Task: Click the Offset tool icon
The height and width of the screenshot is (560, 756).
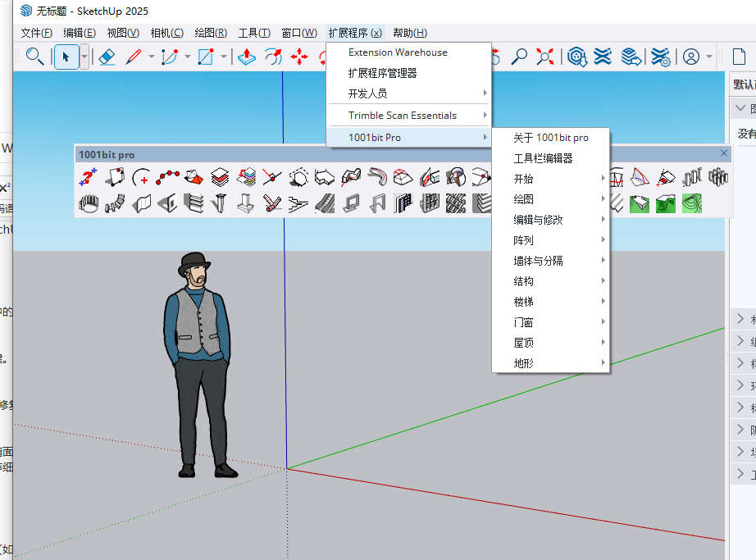Action: point(273,57)
